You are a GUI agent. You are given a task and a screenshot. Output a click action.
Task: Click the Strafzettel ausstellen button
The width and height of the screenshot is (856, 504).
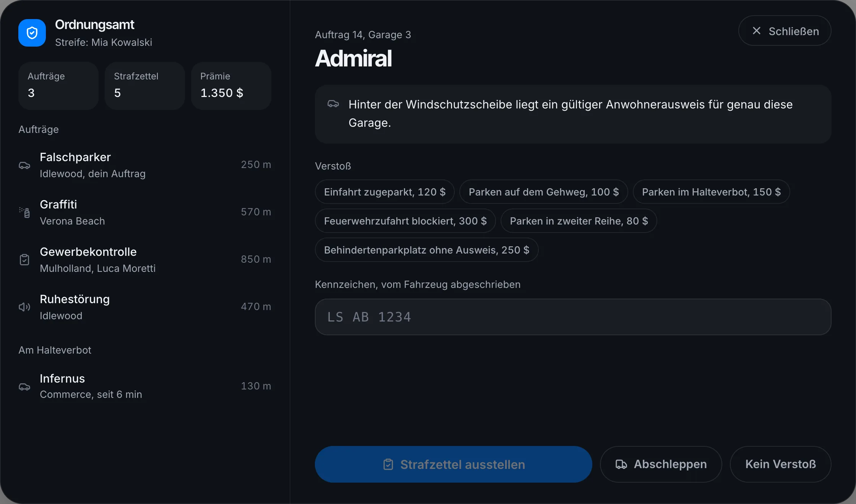click(454, 464)
